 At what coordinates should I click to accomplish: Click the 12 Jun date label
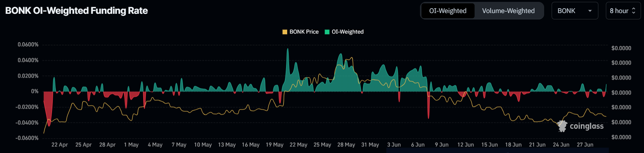pos(466,145)
